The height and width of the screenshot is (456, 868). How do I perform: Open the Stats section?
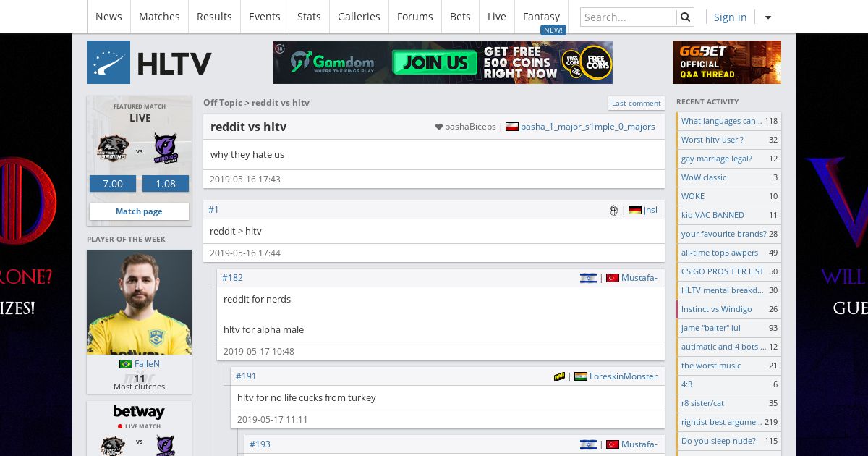[x=309, y=17]
